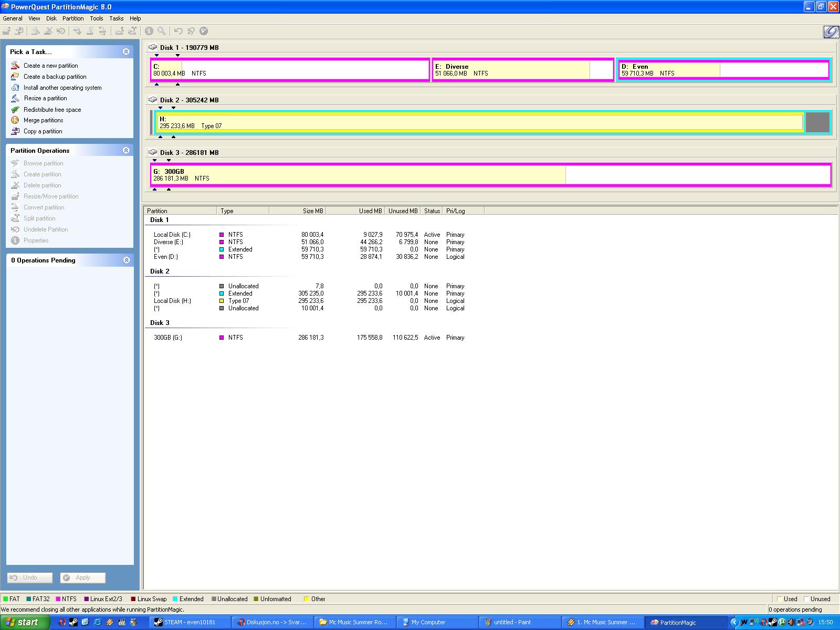Click the toolbar Apply changes checkmark icon
840x630 pixels.
pos(204,31)
